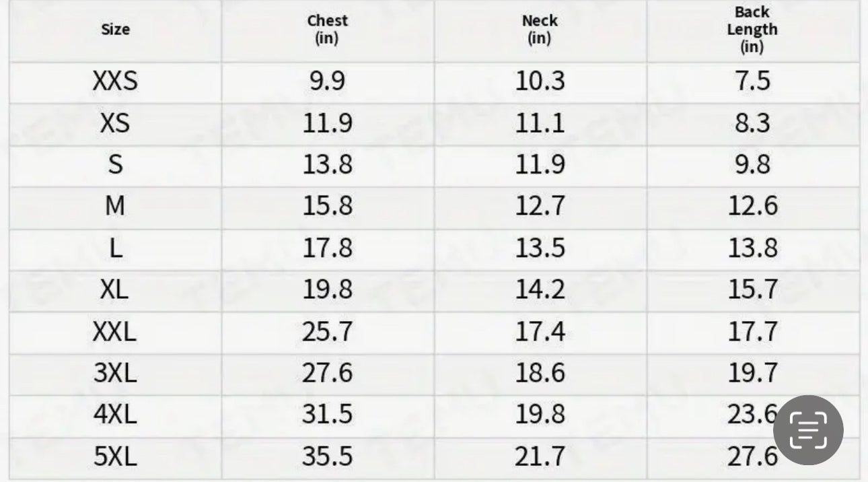Select neck value 21.7 for 5XL
Viewport: 868px width, 482px height.
coord(540,456)
